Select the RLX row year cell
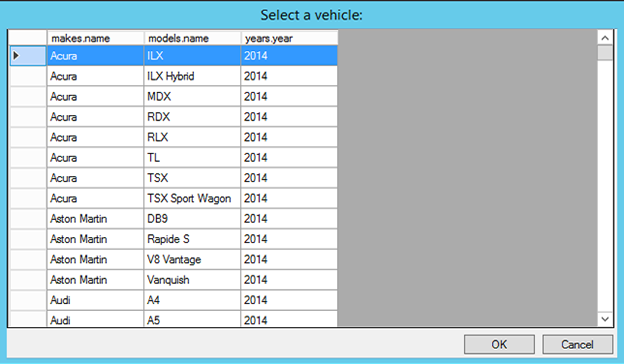Screen dimensions: 624x364 289,137
